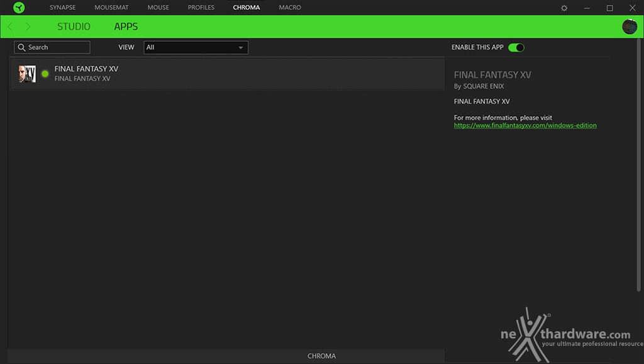This screenshot has width=644, height=364.
Task: Click 'By SQUARE ENIX' text
Action: 479,86
